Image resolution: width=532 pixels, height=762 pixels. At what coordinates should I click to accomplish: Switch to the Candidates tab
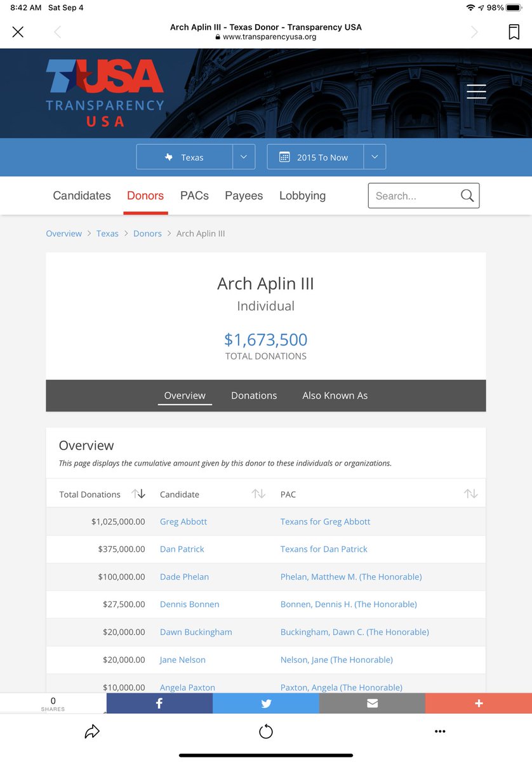pos(82,196)
